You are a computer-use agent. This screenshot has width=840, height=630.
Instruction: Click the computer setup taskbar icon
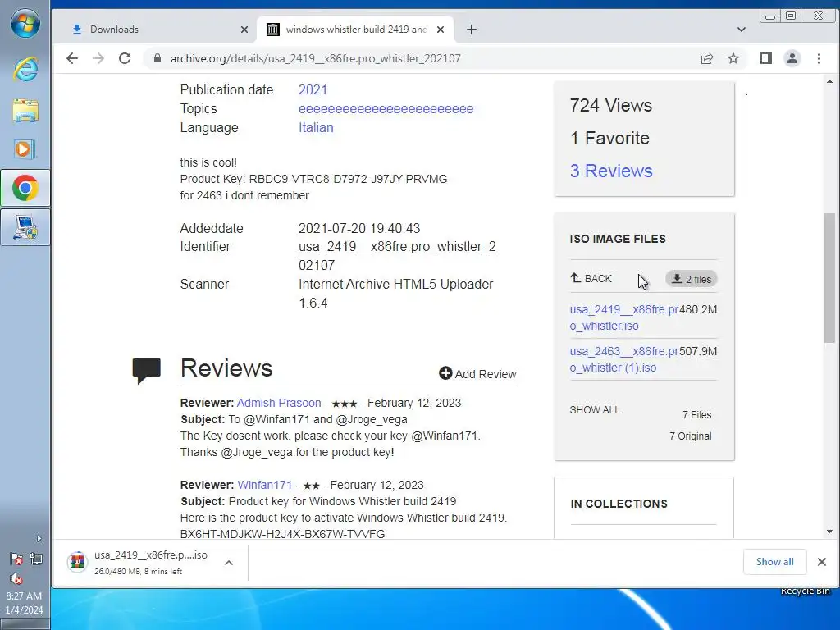pyautogui.click(x=25, y=228)
